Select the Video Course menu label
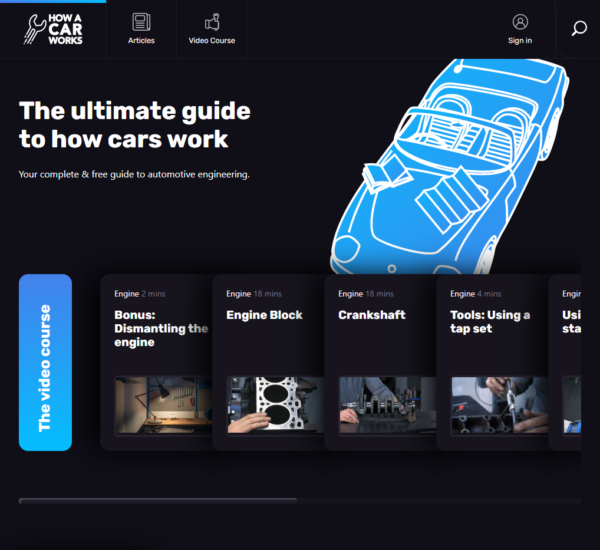Screen dimensions: 600x550 tap(211, 41)
